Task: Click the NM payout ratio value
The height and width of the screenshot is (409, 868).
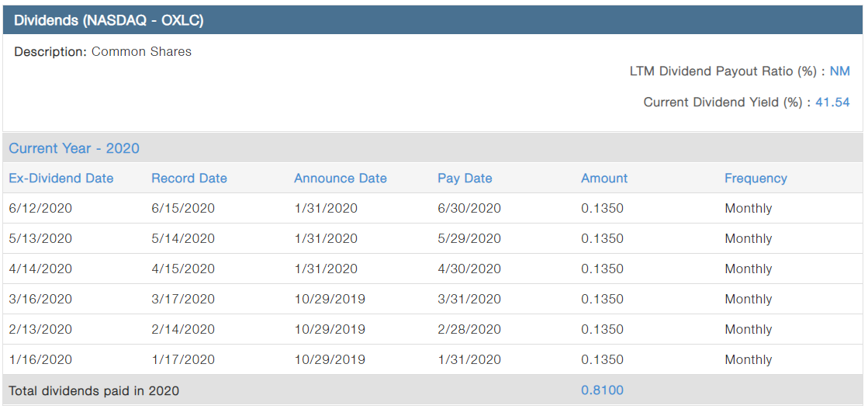Action: tap(840, 71)
